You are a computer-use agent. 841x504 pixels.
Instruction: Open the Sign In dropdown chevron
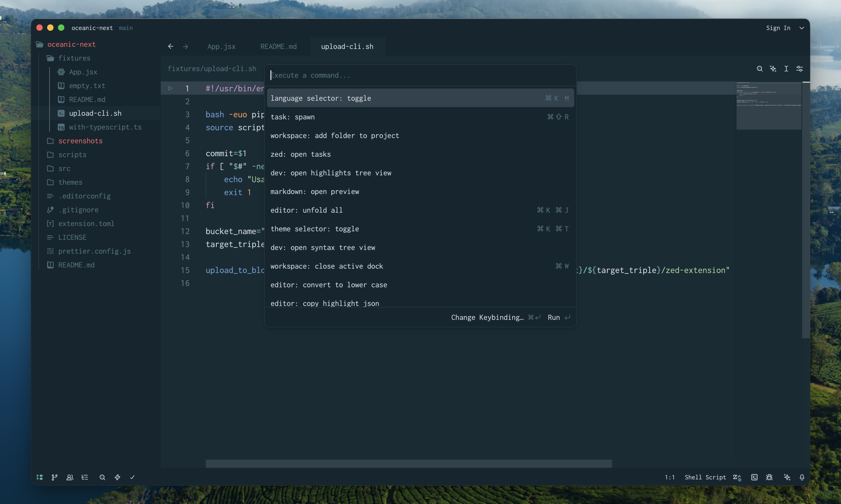coord(801,28)
